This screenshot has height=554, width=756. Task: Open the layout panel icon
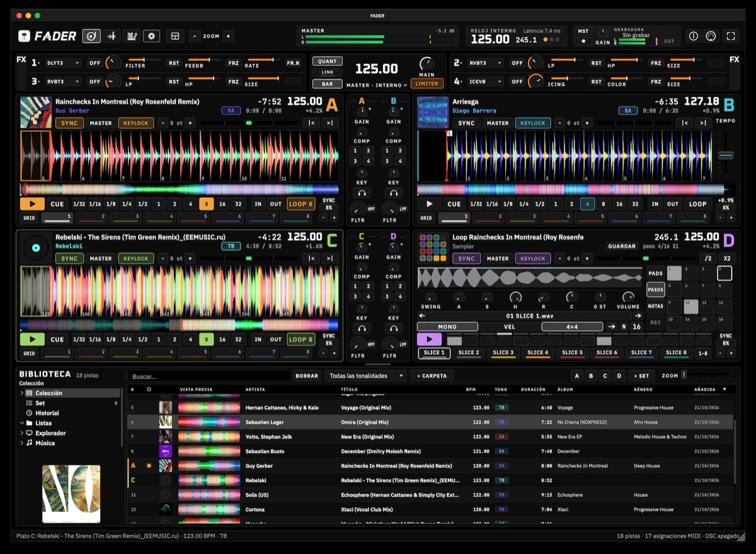[175, 36]
